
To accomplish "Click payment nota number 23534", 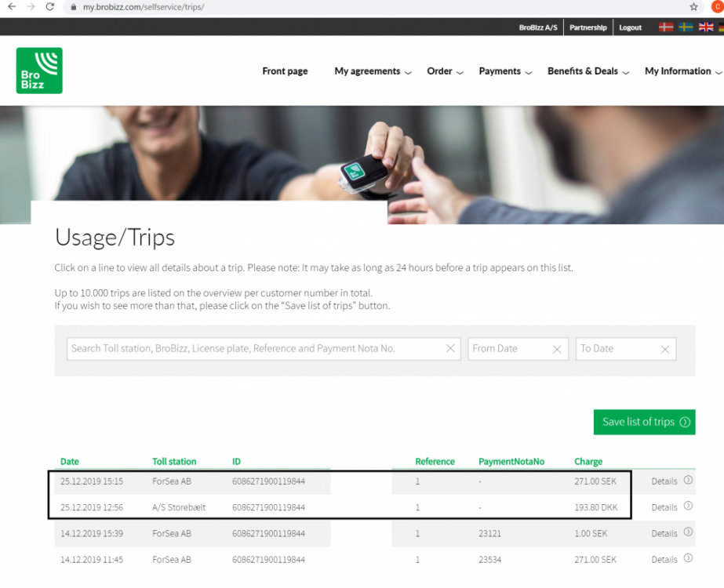I will click(x=489, y=560).
